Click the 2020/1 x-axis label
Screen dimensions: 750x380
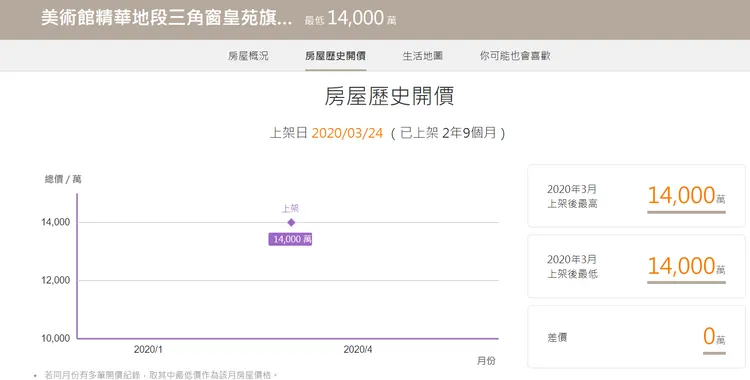pos(148,350)
